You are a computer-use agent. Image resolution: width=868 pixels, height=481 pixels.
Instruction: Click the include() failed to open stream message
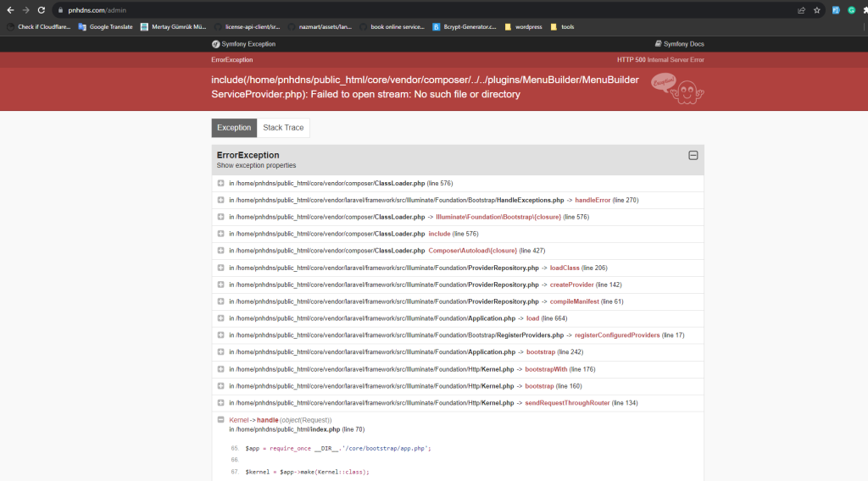click(x=426, y=87)
